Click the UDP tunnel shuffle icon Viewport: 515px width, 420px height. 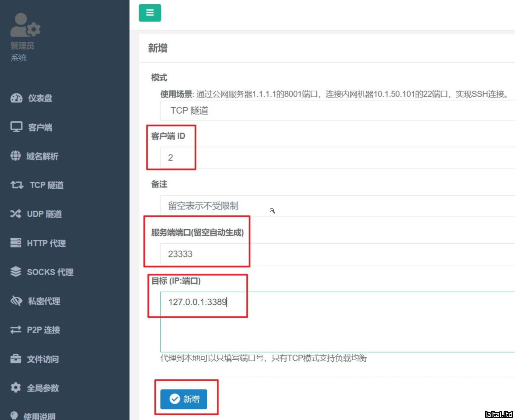click(16, 214)
